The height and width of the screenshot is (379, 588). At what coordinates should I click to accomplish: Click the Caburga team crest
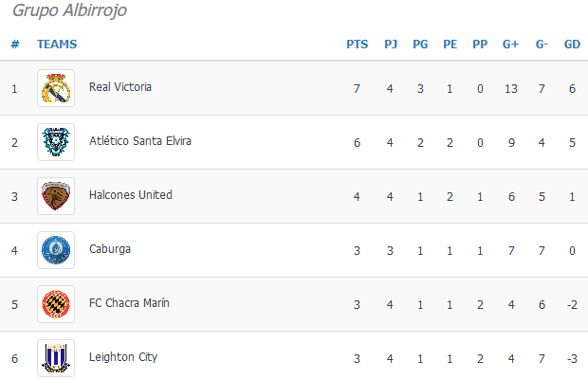(55, 250)
